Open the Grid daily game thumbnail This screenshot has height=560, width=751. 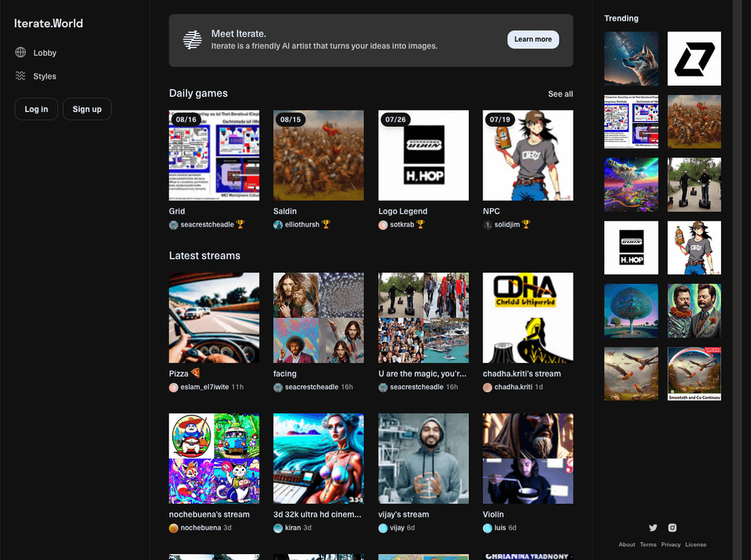214,155
